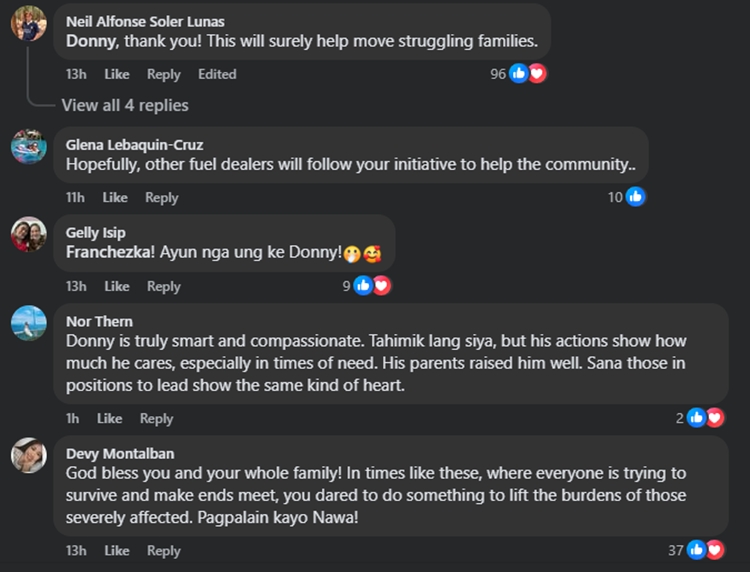Open Nor Thern's profile picture
Image resolution: width=750 pixels, height=572 pixels.
tap(28, 323)
